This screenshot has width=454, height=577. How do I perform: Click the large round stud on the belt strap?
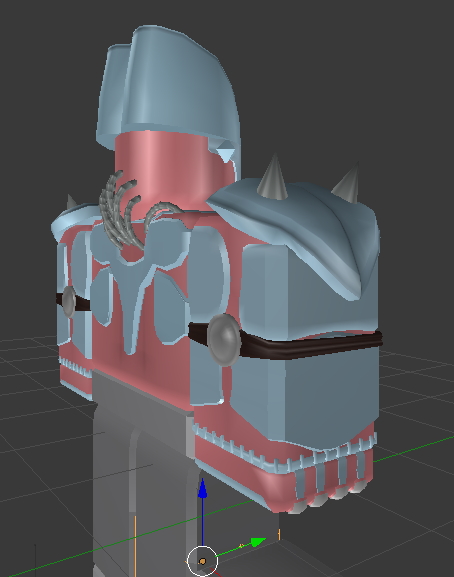224,340
